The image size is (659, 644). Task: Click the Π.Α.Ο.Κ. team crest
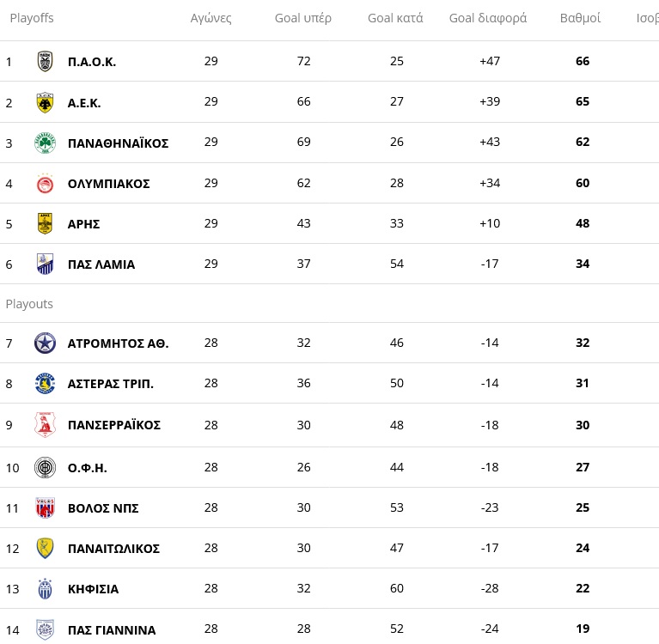click(45, 61)
